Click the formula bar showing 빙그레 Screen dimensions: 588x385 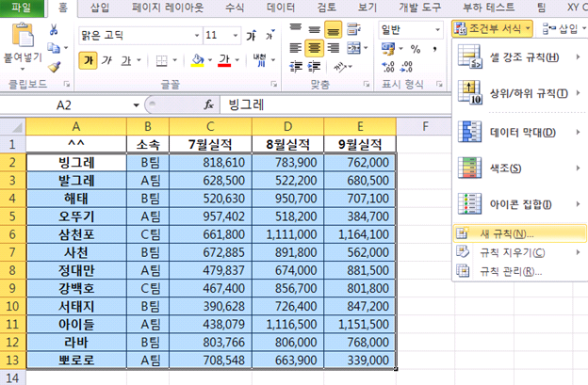pyautogui.click(x=335, y=104)
